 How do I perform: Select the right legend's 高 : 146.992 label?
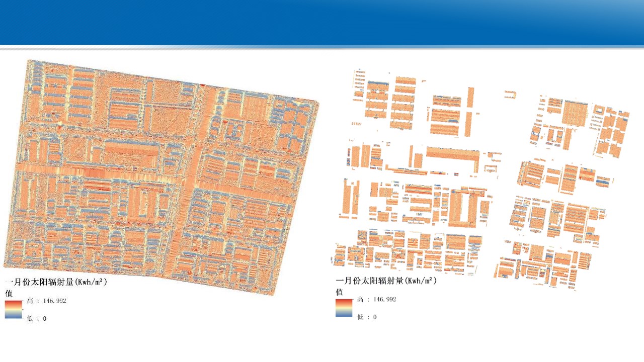[x=376, y=299]
